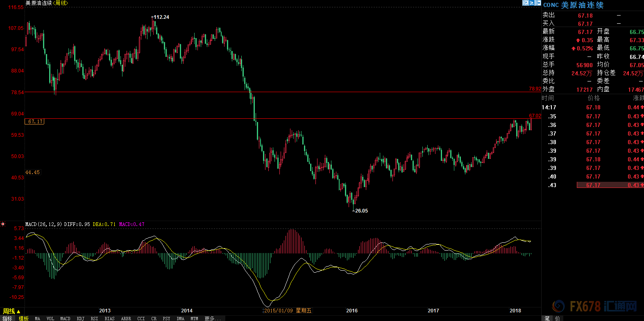Expand the 更多... indicators list

click(212, 319)
